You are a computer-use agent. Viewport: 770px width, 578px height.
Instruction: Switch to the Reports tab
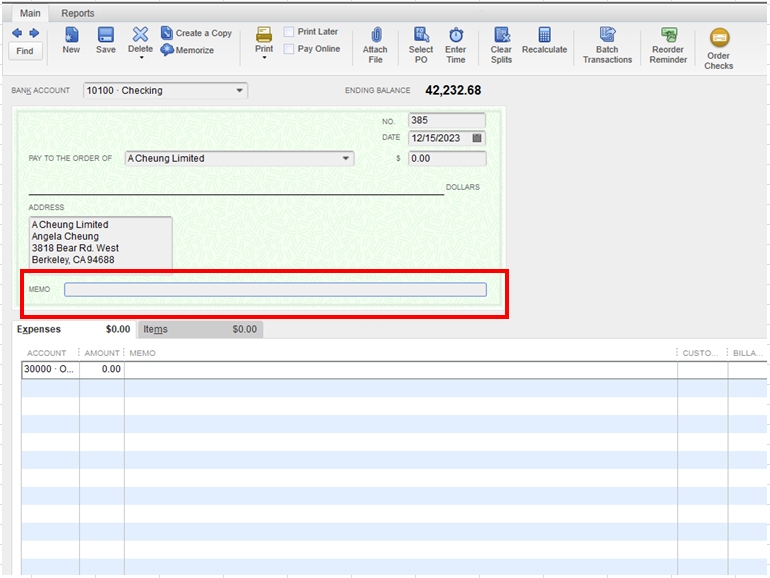pos(78,13)
